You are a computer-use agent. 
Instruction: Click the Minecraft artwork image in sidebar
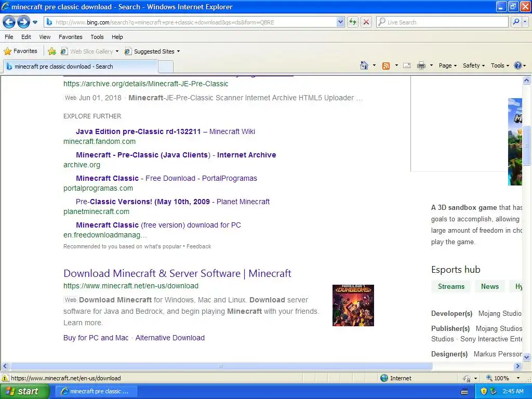[515, 141]
